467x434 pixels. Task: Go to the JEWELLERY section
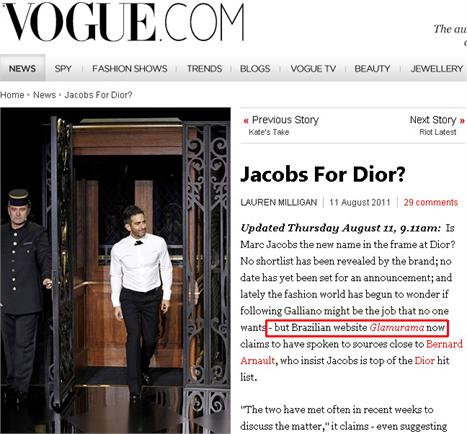[x=437, y=69]
